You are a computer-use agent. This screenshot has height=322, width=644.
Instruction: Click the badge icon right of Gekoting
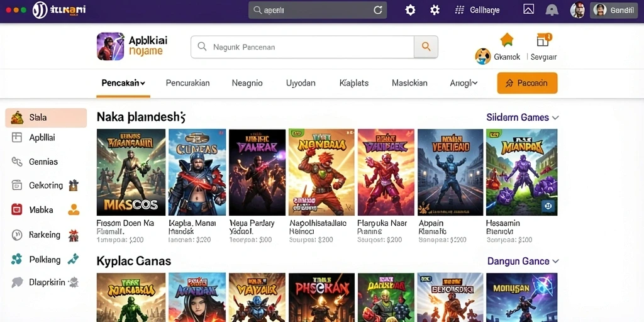coord(74,186)
